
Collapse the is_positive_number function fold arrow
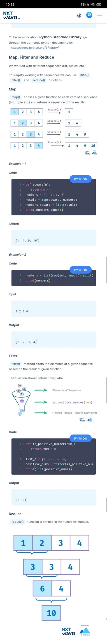(x=23, y=444)
